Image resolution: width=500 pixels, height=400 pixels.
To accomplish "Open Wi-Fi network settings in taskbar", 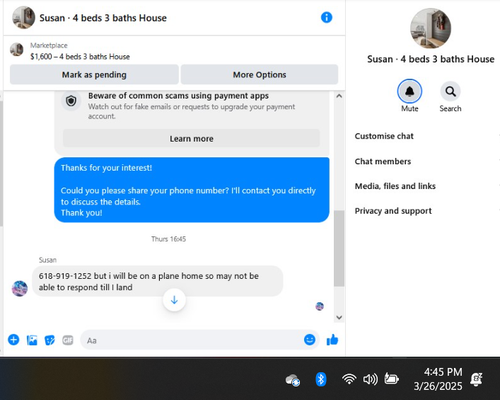I will point(349,379).
